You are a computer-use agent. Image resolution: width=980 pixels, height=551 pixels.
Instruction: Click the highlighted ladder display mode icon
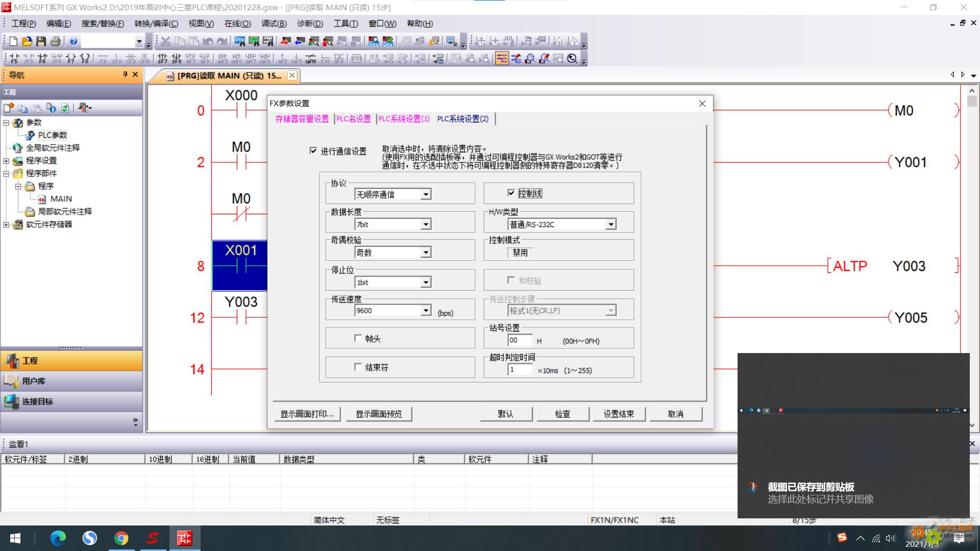pos(502,59)
